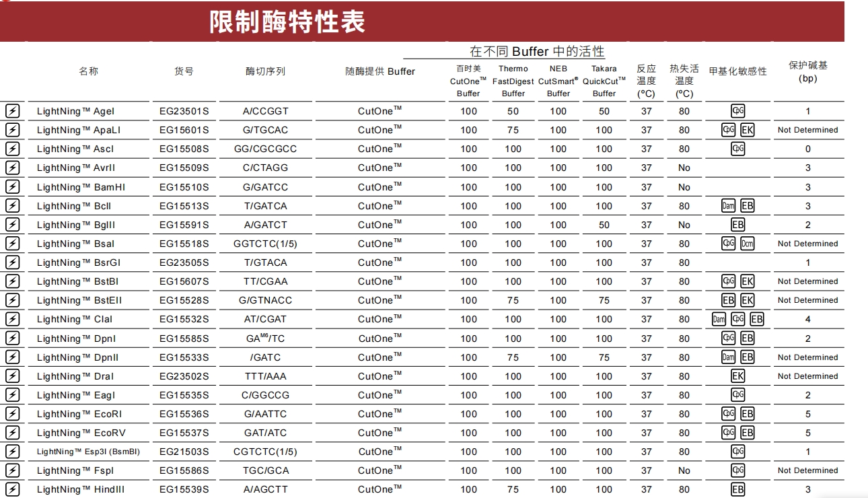Select the name LightNing BsrGI
This screenshot has width=868, height=498.
click(78, 262)
